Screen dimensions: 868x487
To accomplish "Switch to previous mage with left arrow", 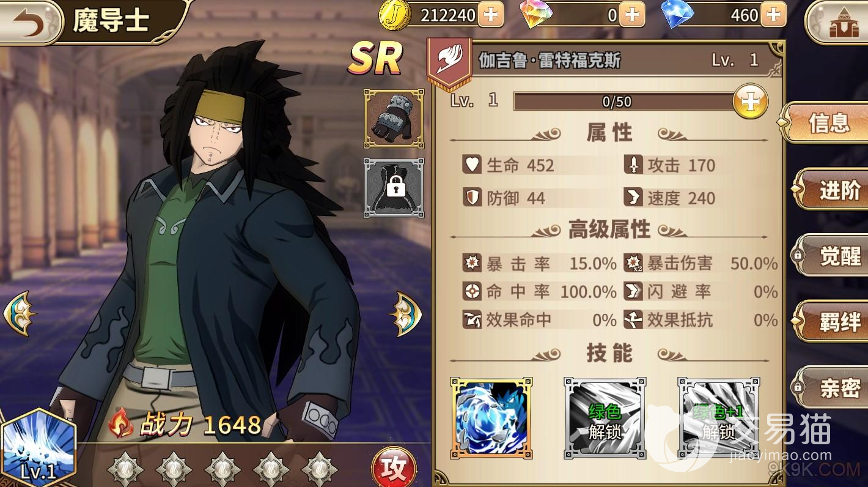I will coord(20,314).
